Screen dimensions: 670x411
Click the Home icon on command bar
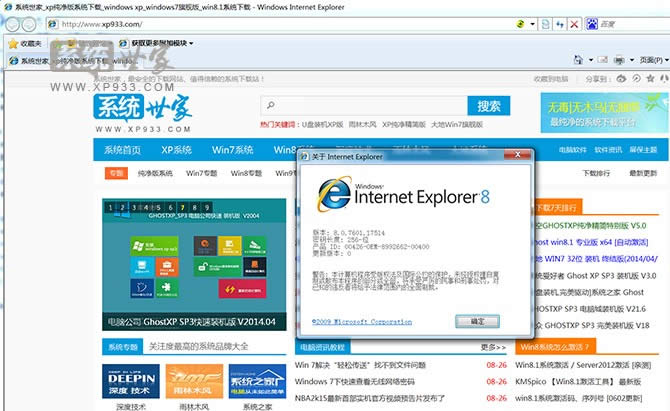pos(578,60)
